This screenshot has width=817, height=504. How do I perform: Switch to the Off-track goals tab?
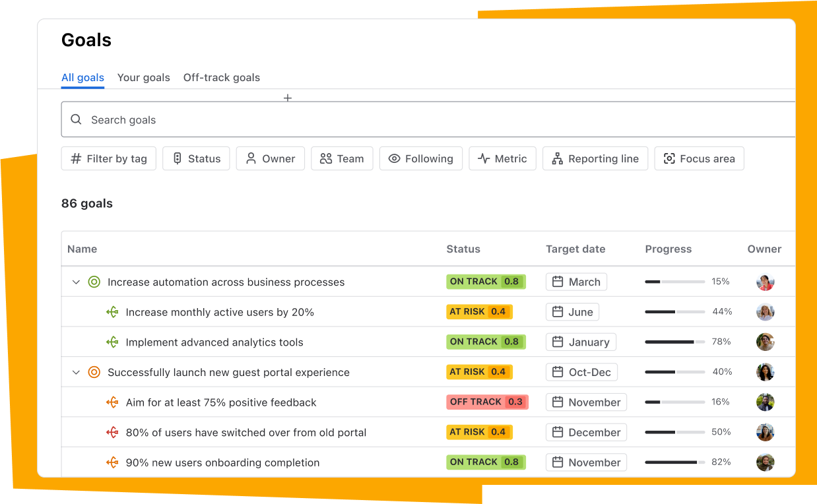point(221,78)
